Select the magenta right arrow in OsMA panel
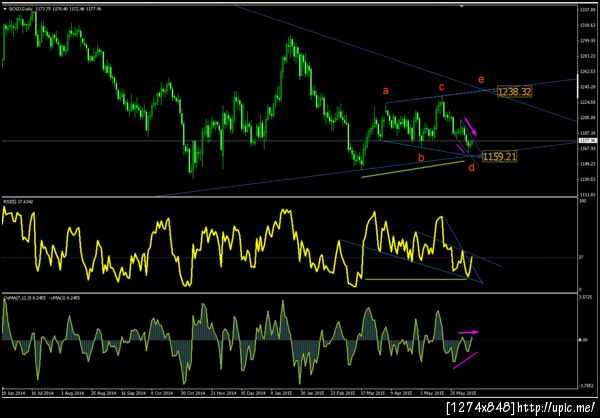600x418 pixels. [468, 332]
